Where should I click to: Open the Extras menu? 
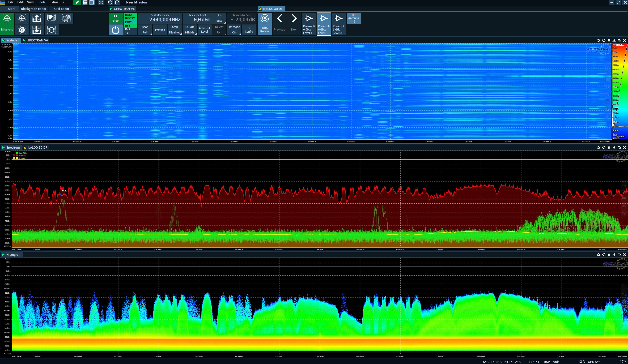[54, 2]
